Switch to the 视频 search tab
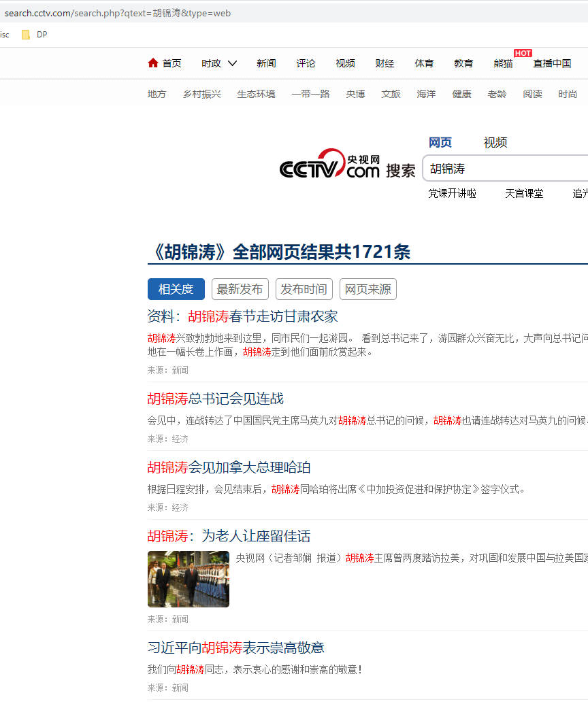 [495, 142]
